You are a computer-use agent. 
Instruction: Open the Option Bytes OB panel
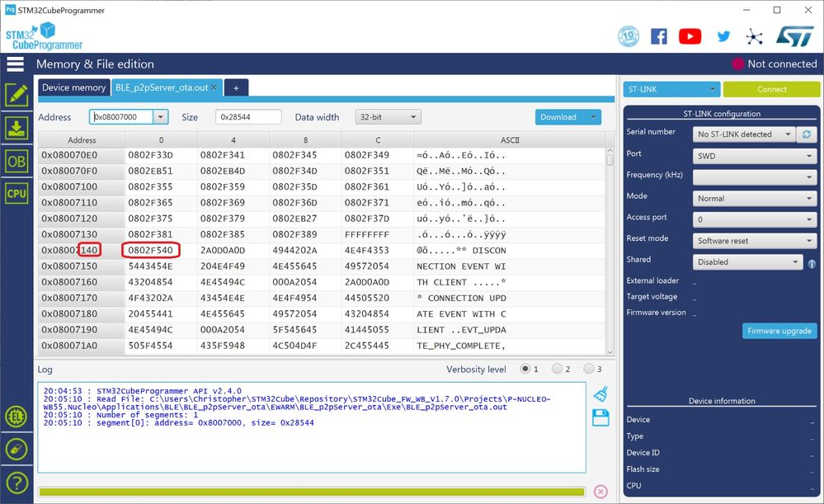click(16, 162)
